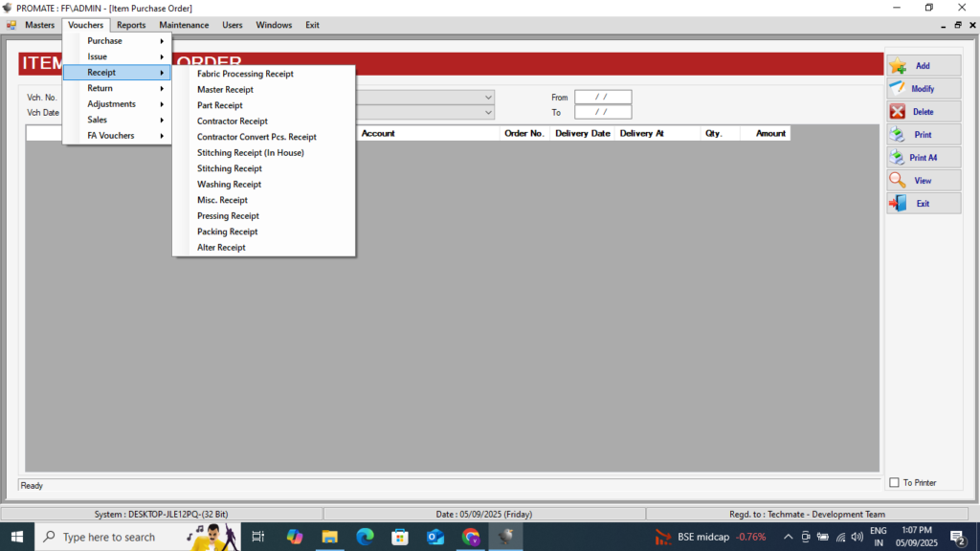Image resolution: width=980 pixels, height=551 pixels.
Task: Click the red Delete X icon
Action: [x=898, y=112]
